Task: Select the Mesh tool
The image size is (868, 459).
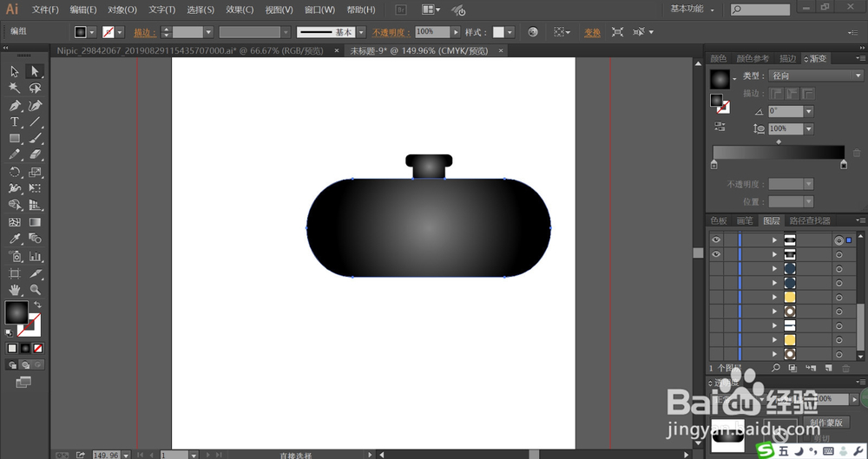Action: 15,222
